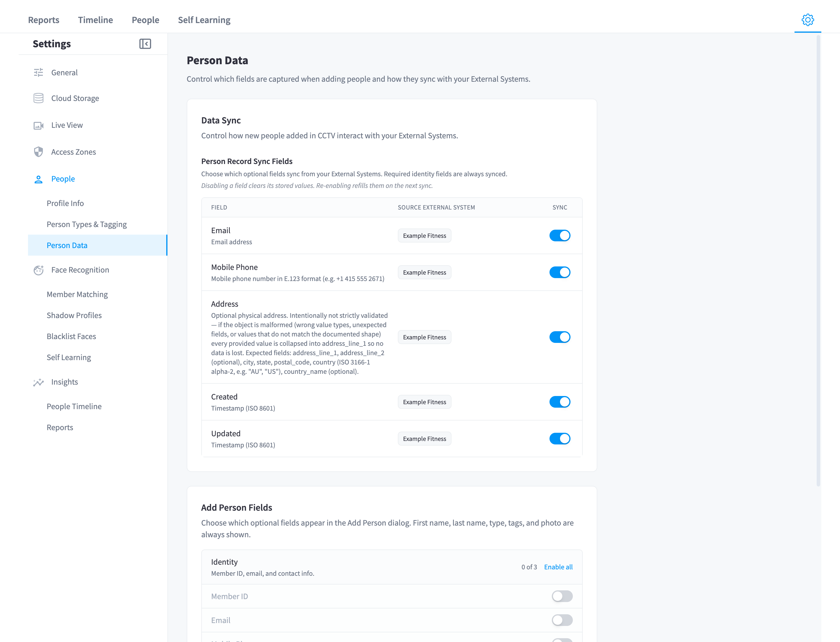This screenshot has width=840, height=642.
Task: Click the Person Record Sync Fields subheading
Action: pos(247,161)
